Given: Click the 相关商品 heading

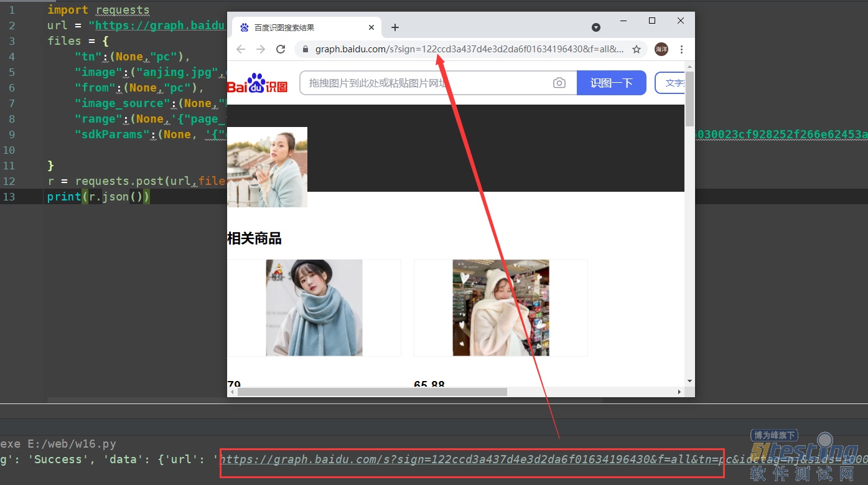Looking at the screenshot, I should coord(254,238).
